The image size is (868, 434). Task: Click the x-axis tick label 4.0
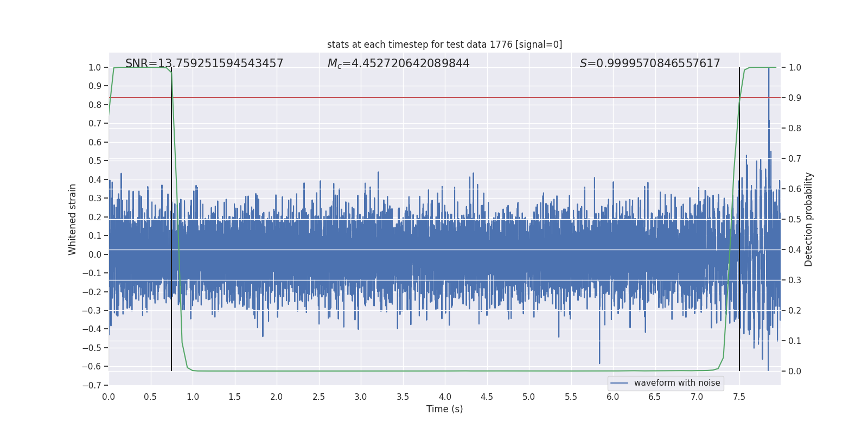coord(445,397)
